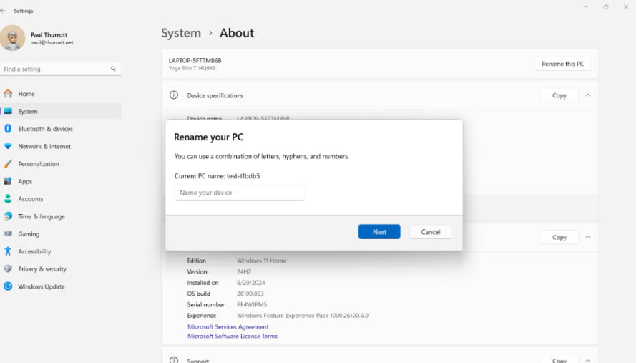Open the Microsoft Services Agreement link
This screenshot has height=363, width=644.
(228, 327)
